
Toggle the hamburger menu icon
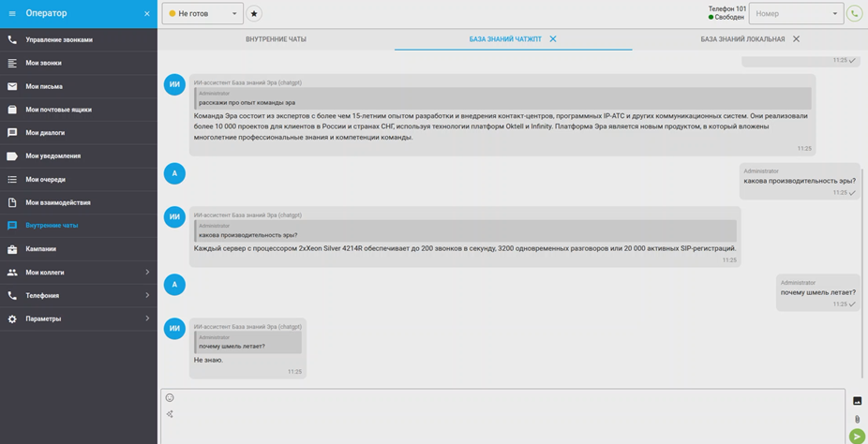pos(12,13)
